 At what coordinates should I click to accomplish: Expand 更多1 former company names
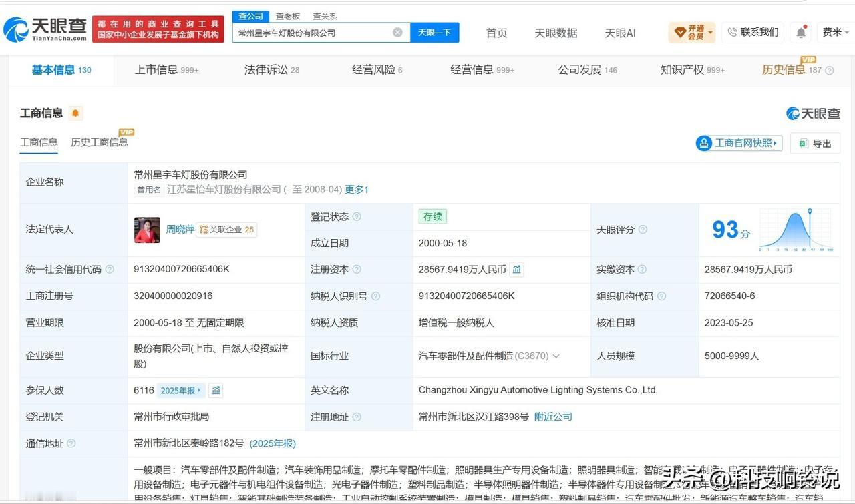(357, 190)
